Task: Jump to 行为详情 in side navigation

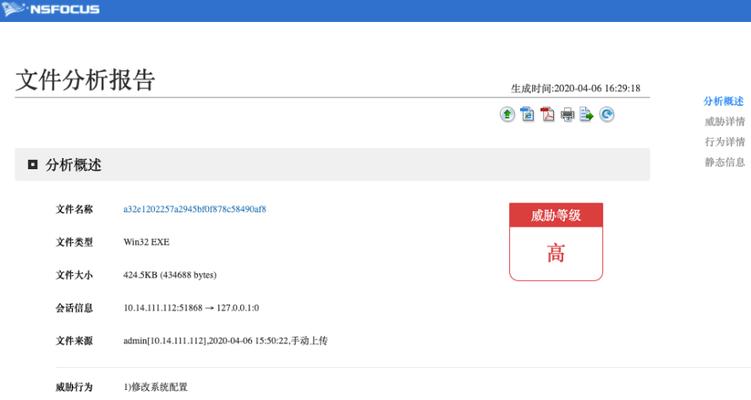Action: click(x=725, y=142)
